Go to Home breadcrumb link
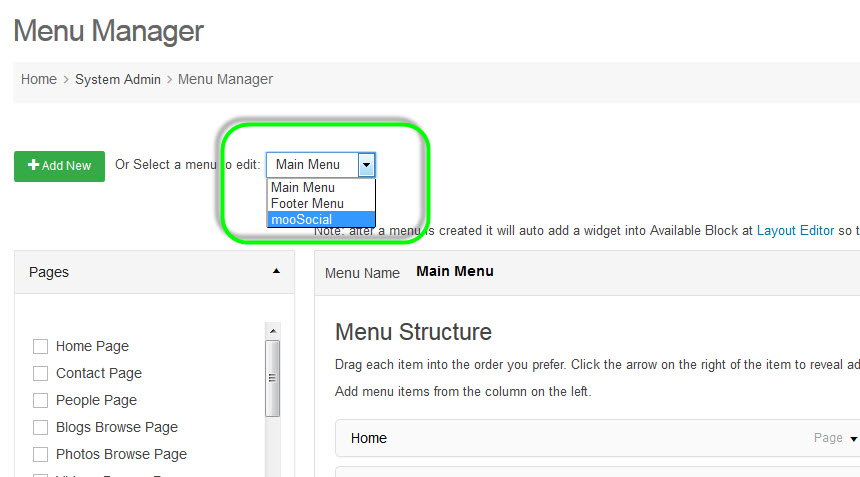This screenshot has height=477, width=860. (x=39, y=79)
